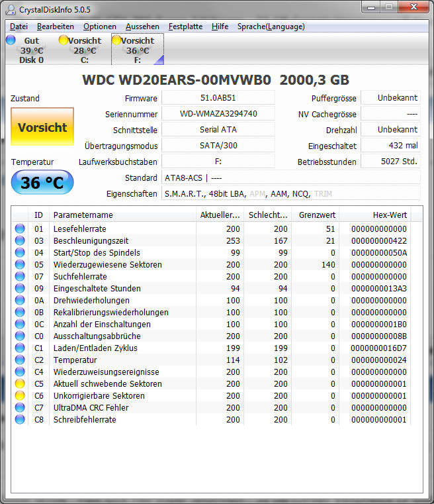Click the Hex-Wert column header
This screenshot has height=504, width=434.
375,215
